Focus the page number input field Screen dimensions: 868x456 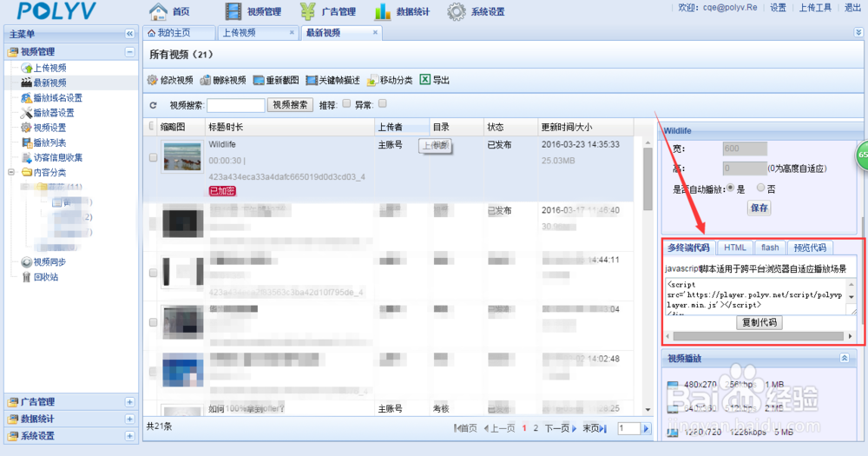coord(628,428)
